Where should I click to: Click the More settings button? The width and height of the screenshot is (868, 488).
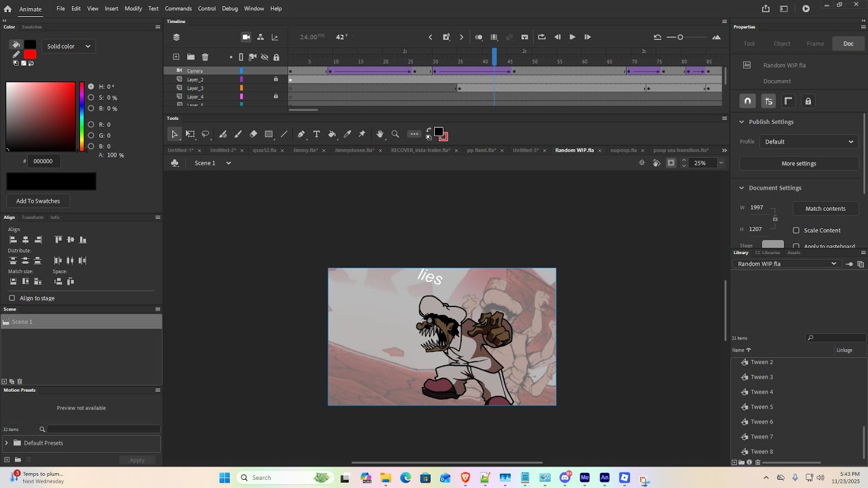point(799,163)
